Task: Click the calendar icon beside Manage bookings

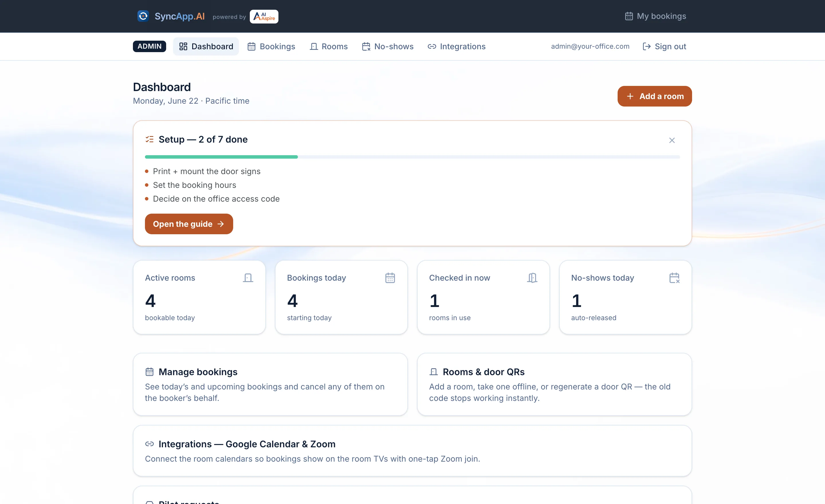Action: [x=149, y=372]
